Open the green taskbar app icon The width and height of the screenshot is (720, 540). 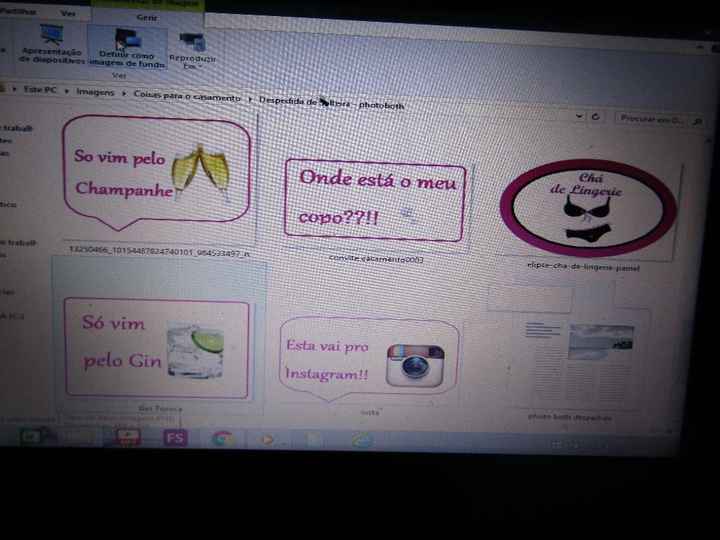pyautogui.click(x=31, y=436)
